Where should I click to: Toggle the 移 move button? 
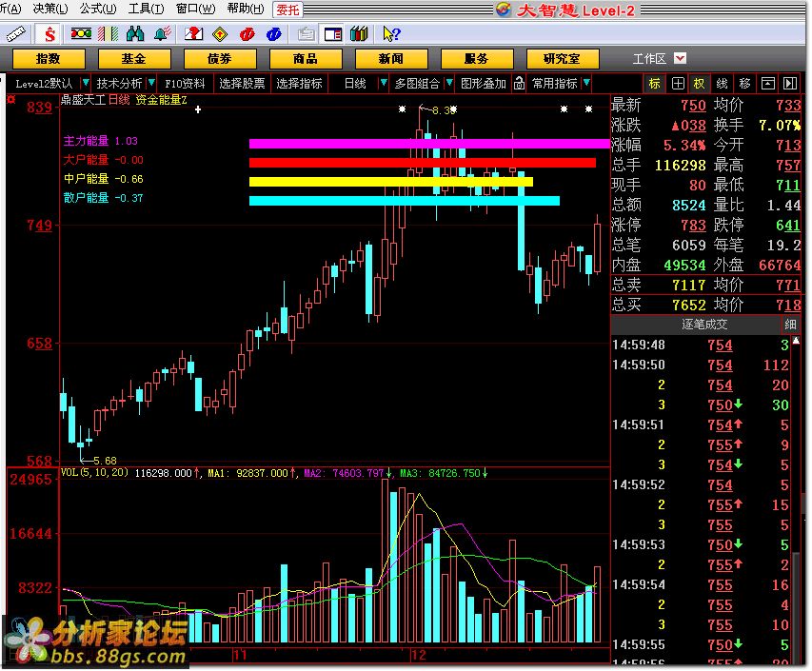pos(744,84)
